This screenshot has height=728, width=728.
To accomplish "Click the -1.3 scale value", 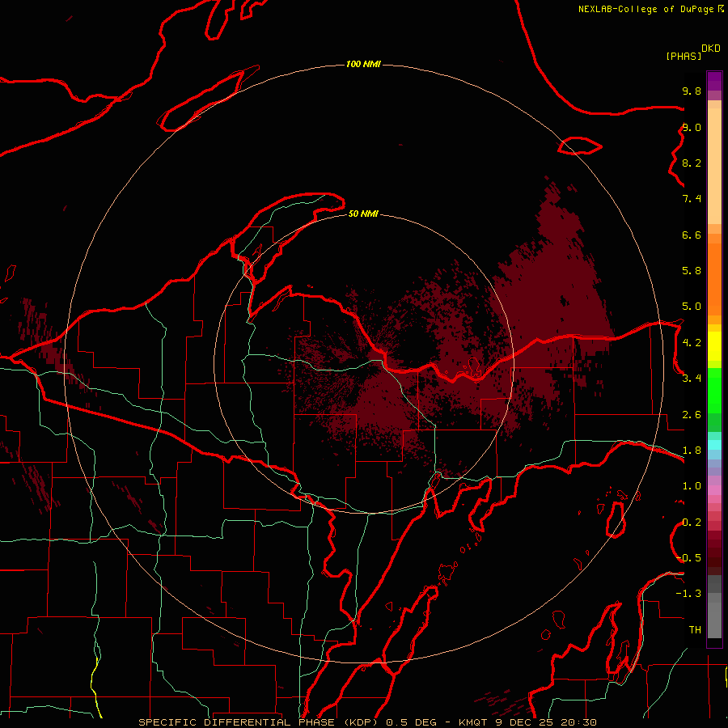I will (x=689, y=594).
